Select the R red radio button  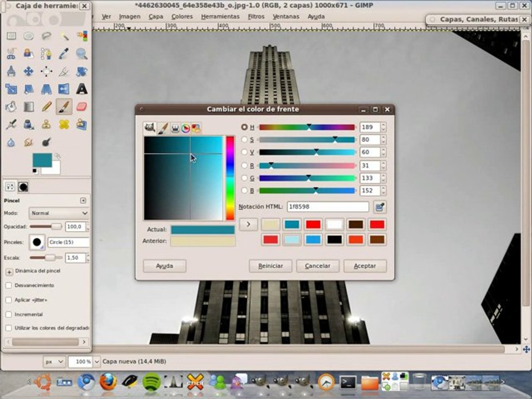[244, 166]
